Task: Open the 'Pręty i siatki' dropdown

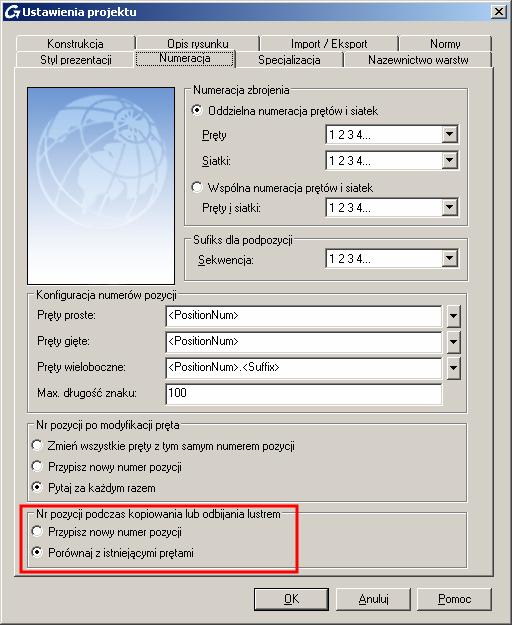Action: [449, 207]
